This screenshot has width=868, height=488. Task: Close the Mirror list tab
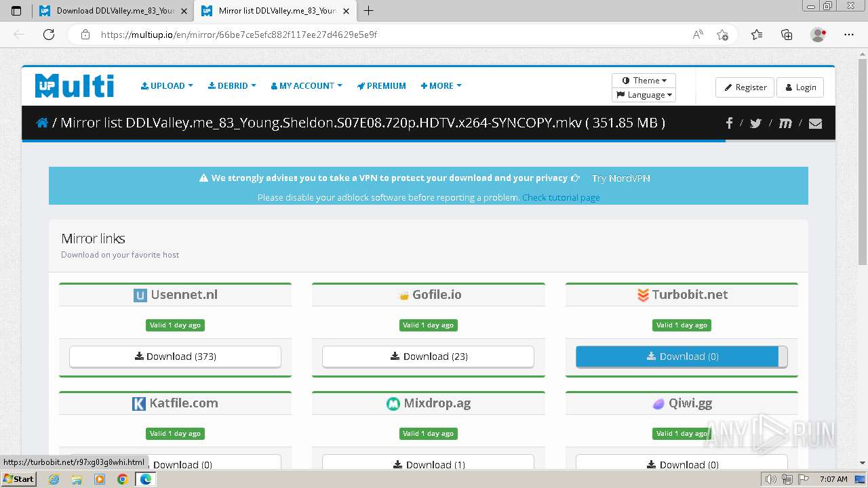coord(345,11)
